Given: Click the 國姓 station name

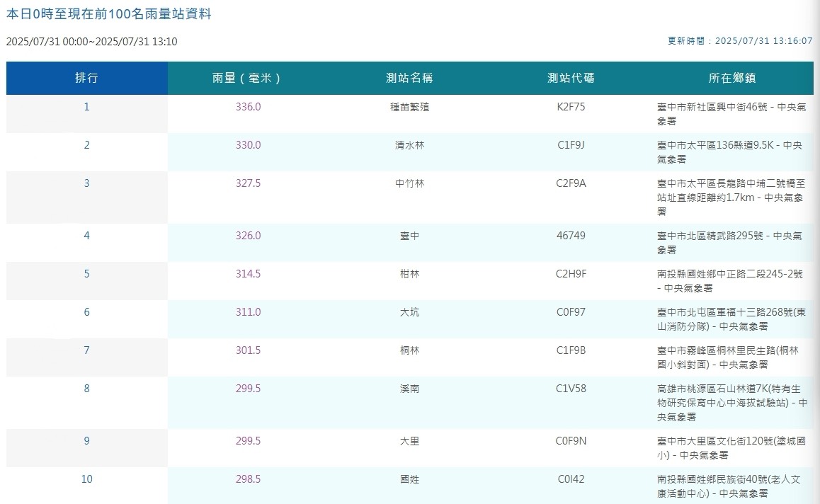Looking at the screenshot, I should click(409, 479).
